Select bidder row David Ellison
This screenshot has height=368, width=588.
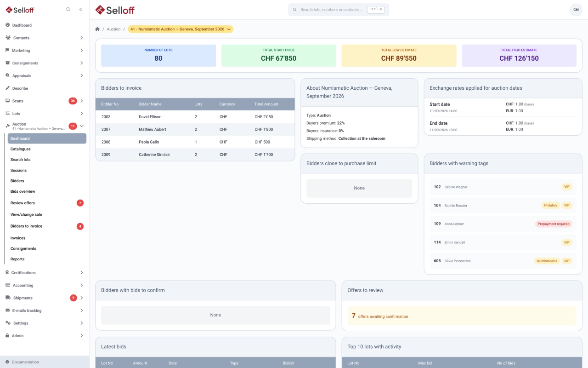click(x=195, y=117)
